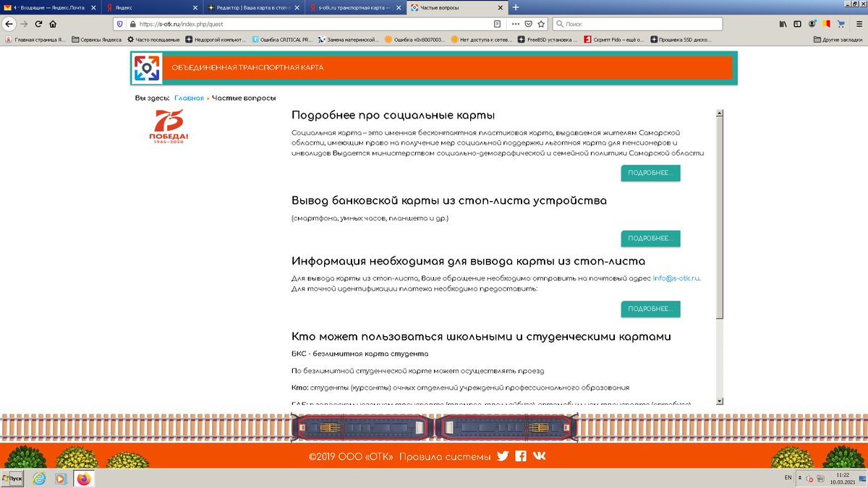Click the info@s-otk.ru email link
868x488 pixels.
click(676, 278)
